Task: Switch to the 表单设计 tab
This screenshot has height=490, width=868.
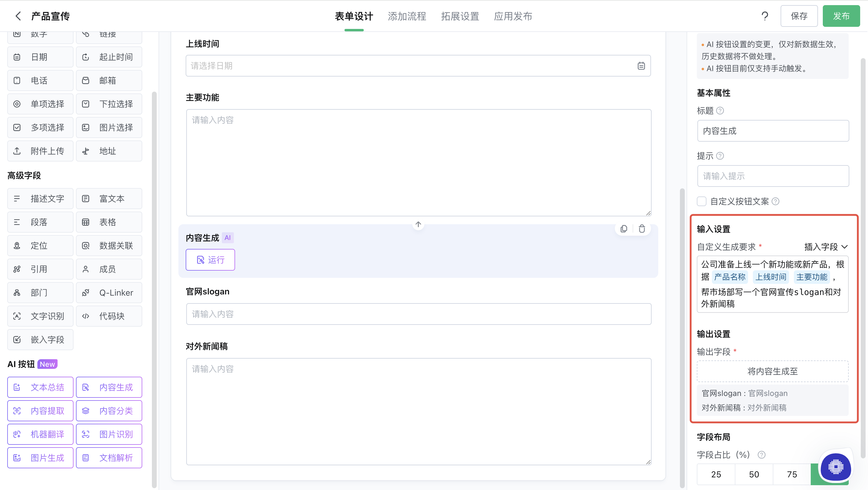Action: pos(354,16)
